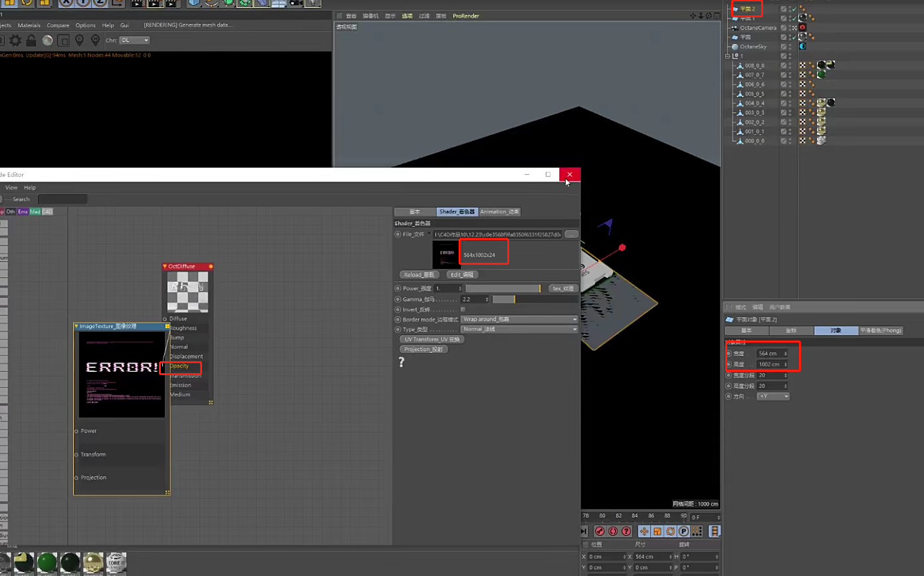Click the texture file path field
The width and height of the screenshot is (924, 576).
(498, 234)
